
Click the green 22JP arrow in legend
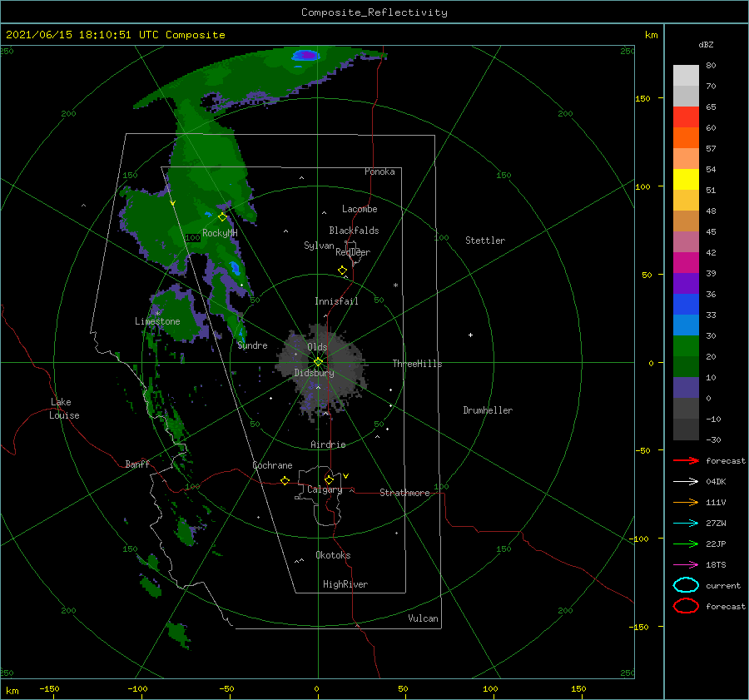(x=686, y=544)
